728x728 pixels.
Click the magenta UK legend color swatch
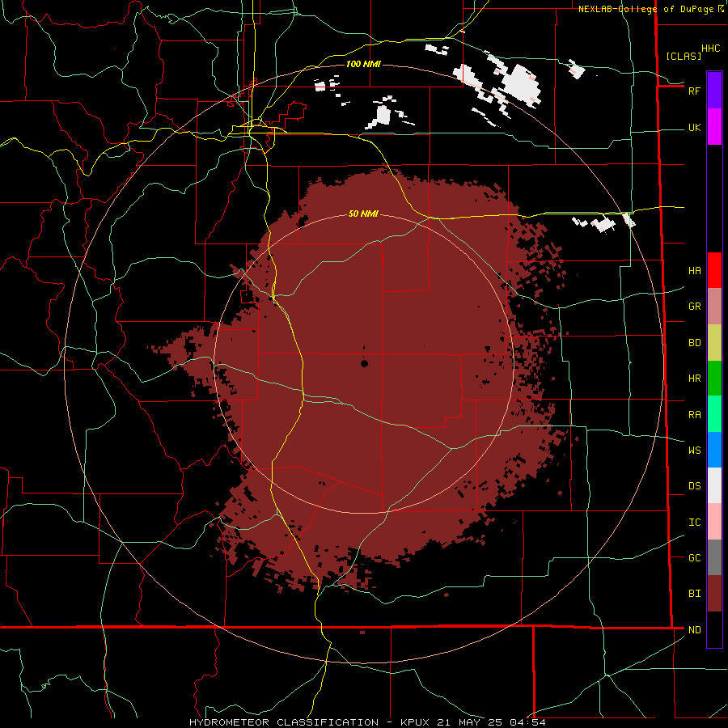(x=714, y=127)
